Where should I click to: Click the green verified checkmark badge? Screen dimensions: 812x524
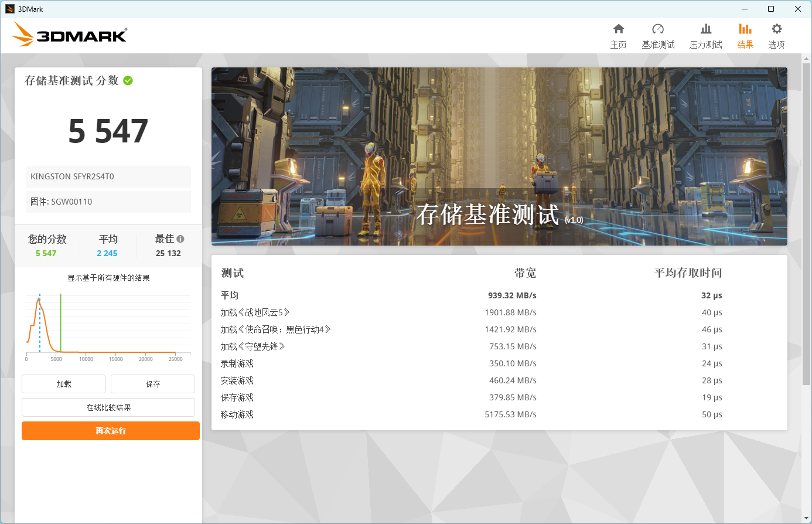(x=128, y=80)
